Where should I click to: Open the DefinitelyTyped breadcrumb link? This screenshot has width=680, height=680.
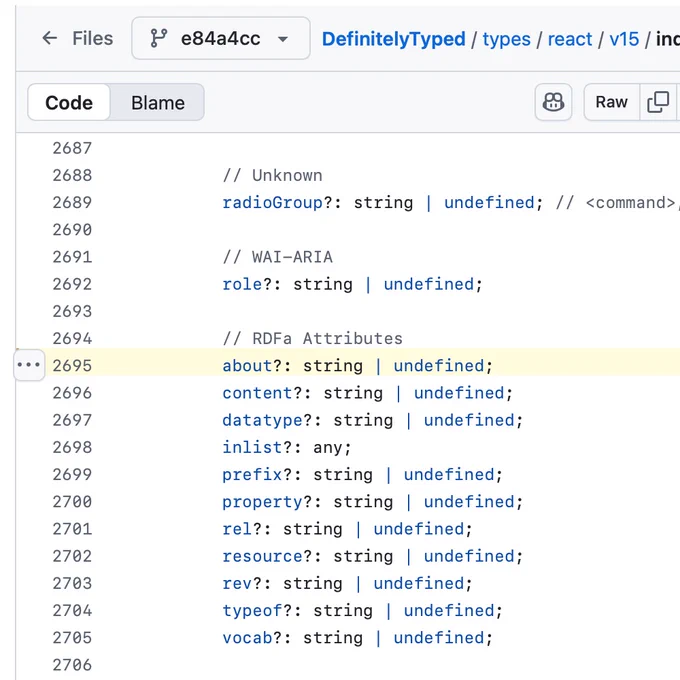pos(393,39)
